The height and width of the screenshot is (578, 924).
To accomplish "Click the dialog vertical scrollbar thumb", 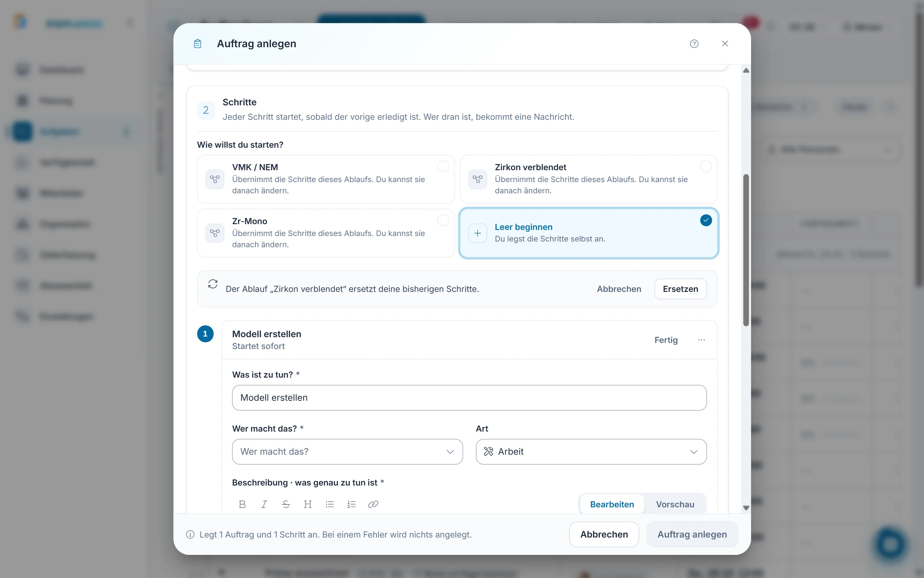I will (746, 250).
